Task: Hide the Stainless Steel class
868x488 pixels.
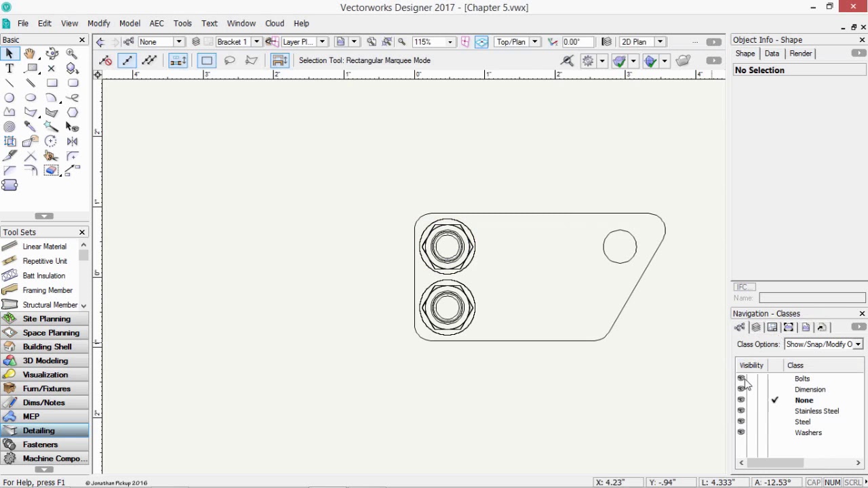Action: pos(741,411)
